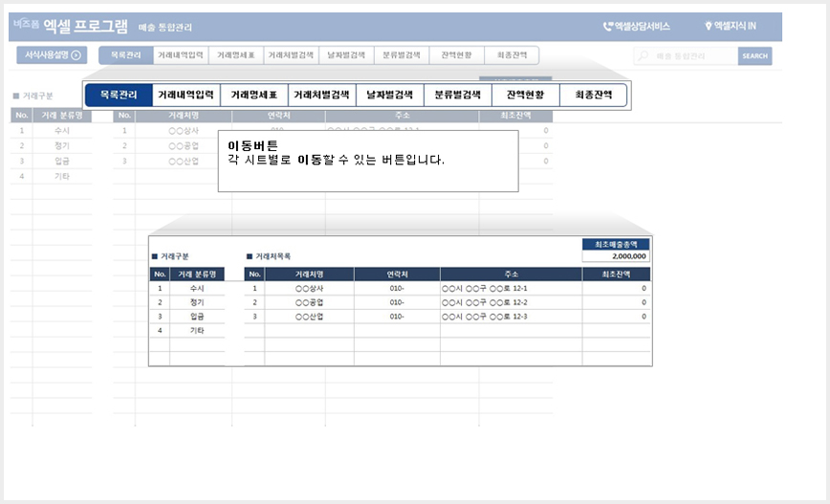Click the 거래처명 header in the magnified table
This screenshot has height=504, width=830.
[309, 274]
